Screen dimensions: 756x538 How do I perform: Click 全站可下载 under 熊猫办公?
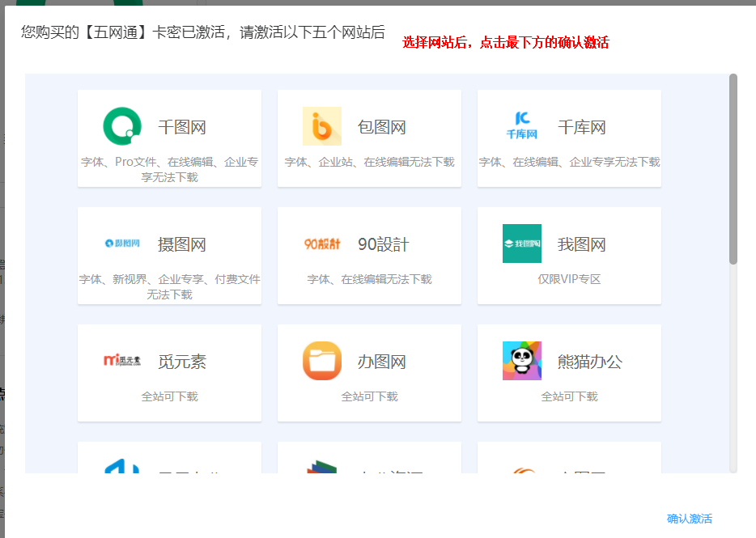(569, 396)
